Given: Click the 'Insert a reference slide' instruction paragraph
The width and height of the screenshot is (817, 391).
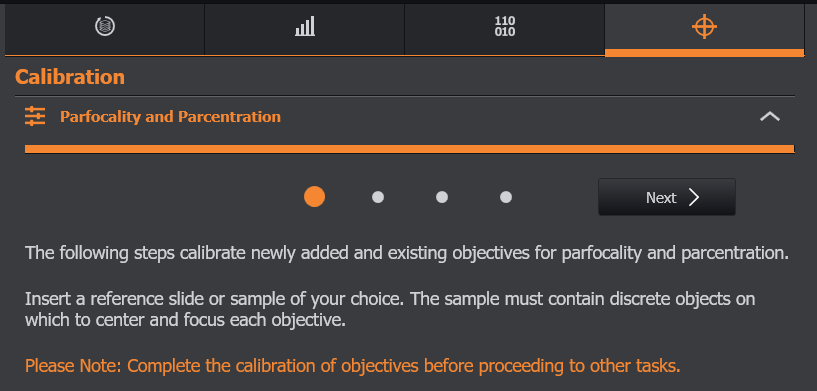Looking at the screenshot, I should 390,309.
